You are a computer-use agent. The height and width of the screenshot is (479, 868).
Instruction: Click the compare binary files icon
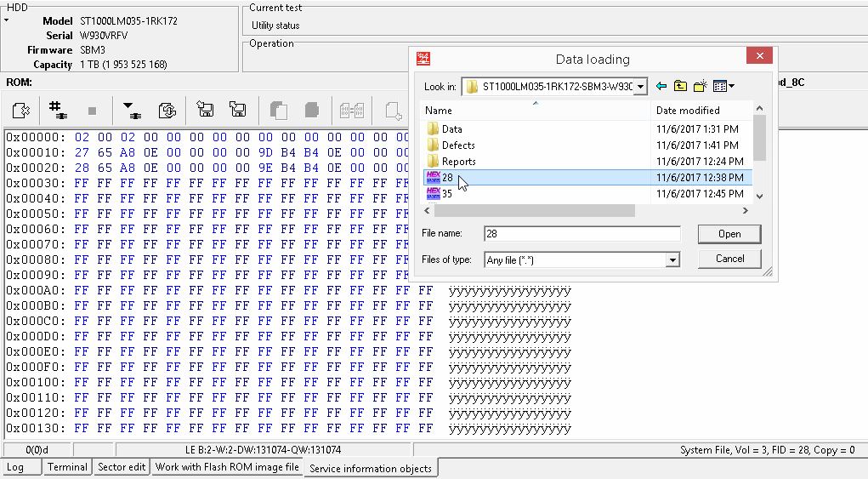coord(351,111)
